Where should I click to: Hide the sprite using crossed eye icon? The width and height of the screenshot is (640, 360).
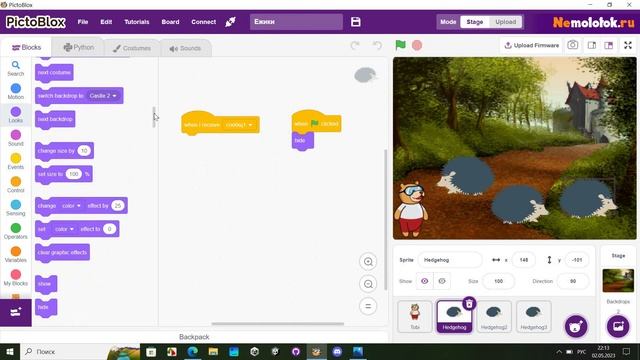[442, 281]
